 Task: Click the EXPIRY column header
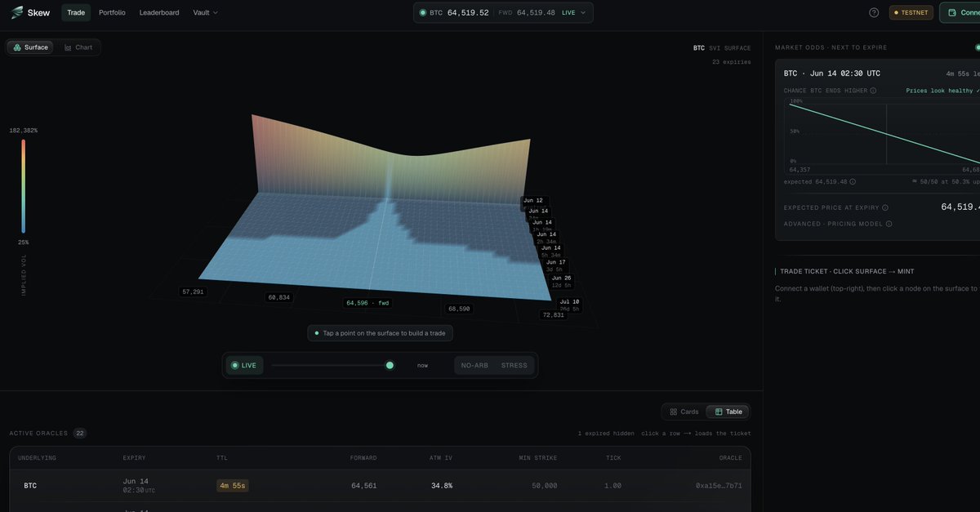pos(134,458)
